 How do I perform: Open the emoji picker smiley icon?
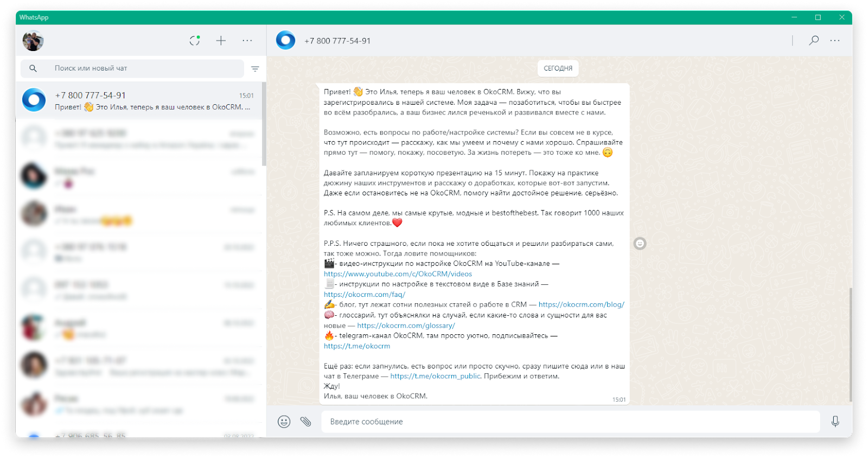[284, 422]
